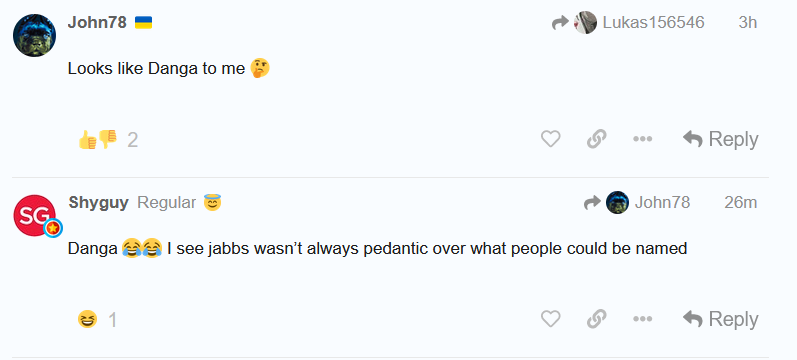The image size is (797, 360).
Task: Reply to John78's Danga post
Action: [720, 139]
